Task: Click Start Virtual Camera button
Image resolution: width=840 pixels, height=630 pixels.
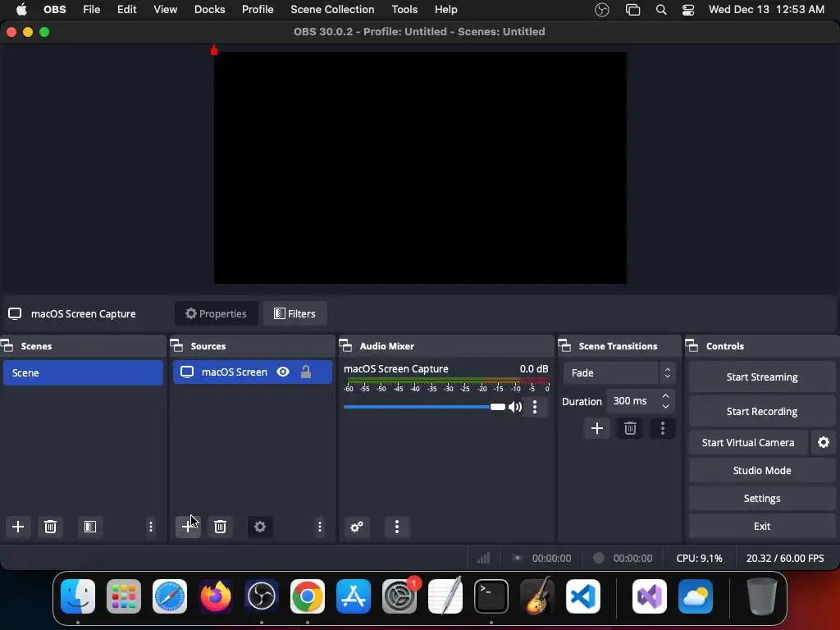Action: (748, 442)
